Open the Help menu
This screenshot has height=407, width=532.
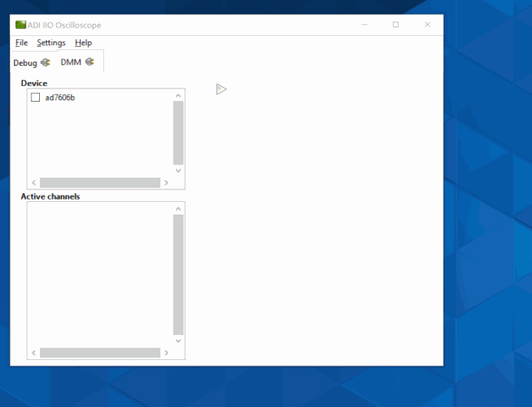(84, 43)
